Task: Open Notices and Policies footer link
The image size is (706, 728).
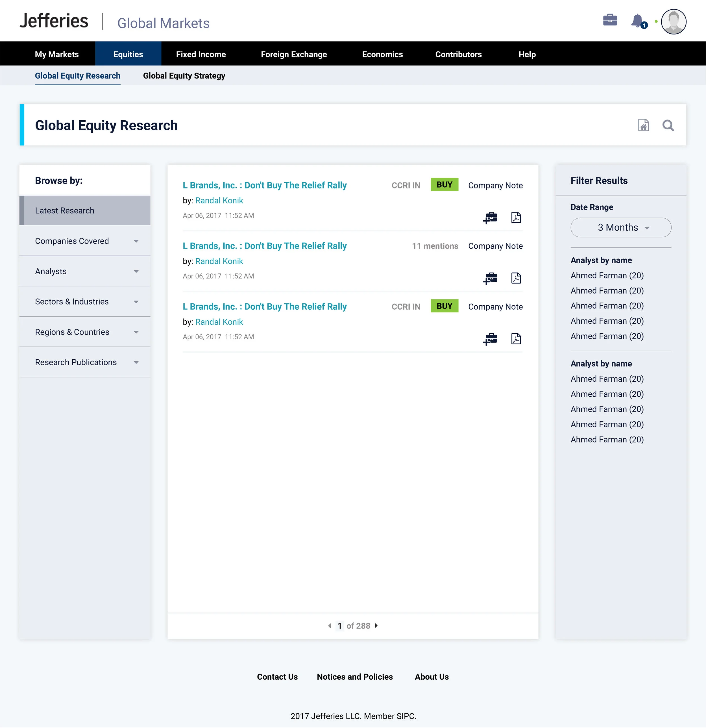Action: click(355, 677)
